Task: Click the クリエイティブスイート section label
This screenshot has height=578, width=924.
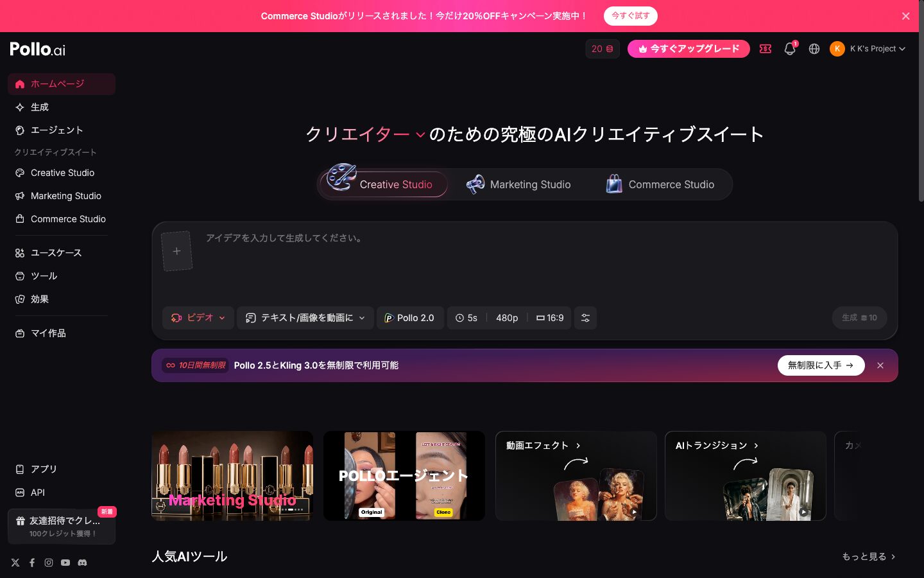Action: pyautogui.click(x=56, y=152)
